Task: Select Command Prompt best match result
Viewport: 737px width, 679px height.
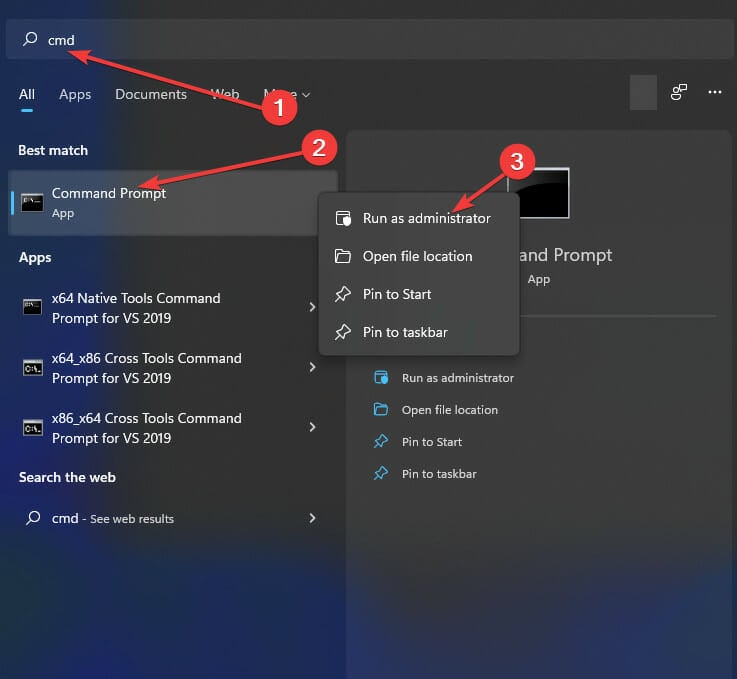Action: tap(172, 203)
